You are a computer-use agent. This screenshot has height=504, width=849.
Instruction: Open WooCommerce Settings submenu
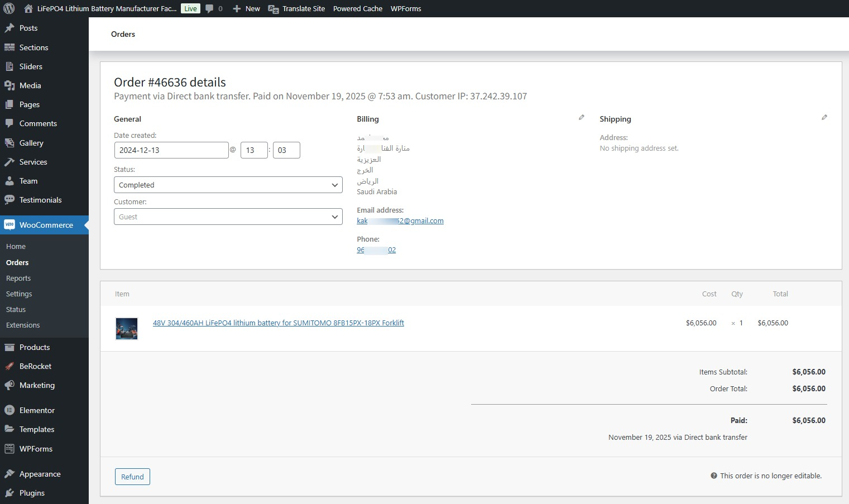coord(19,294)
